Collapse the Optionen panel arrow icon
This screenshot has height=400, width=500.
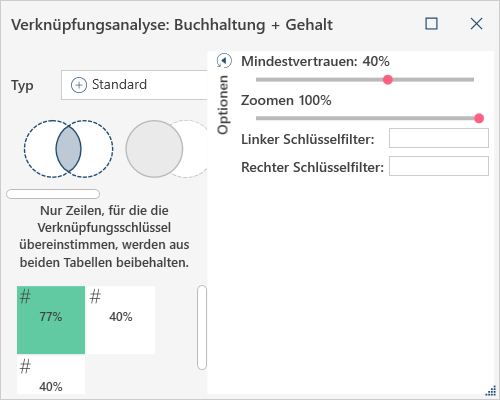click(224, 61)
